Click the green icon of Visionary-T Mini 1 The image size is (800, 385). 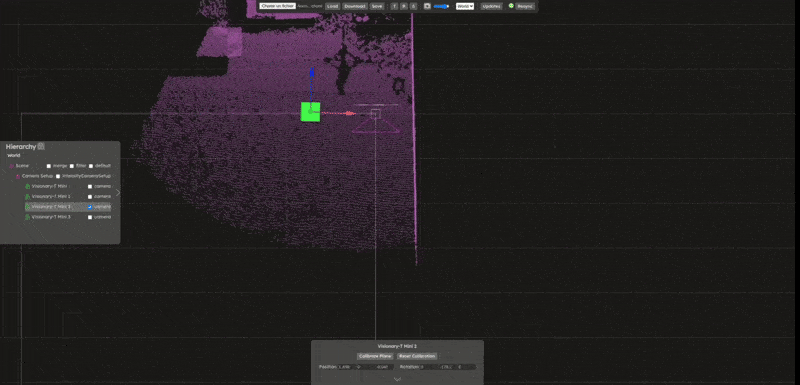[28, 196]
